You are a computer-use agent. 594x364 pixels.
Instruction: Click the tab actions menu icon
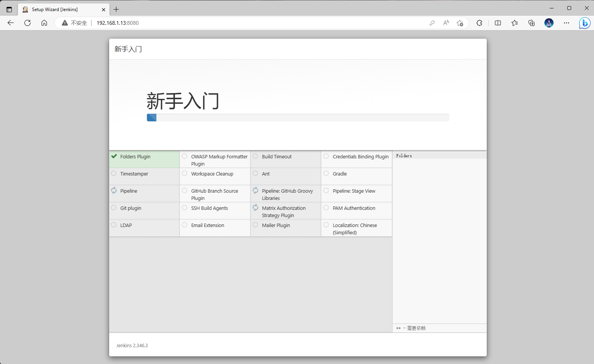pyautogui.click(x=9, y=10)
